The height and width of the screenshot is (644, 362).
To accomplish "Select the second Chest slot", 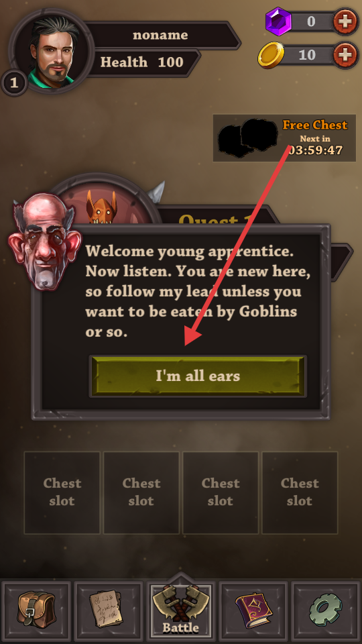I will pyautogui.click(x=141, y=492).
